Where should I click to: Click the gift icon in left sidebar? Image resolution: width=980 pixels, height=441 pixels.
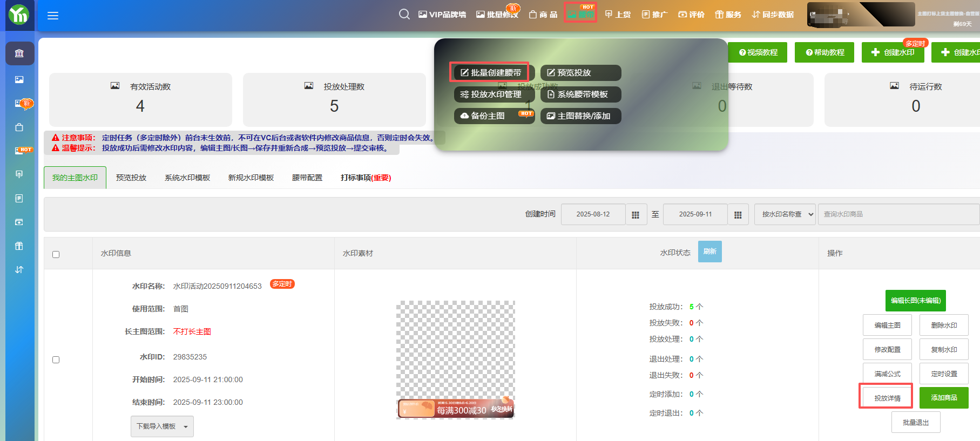click(19, 246)
